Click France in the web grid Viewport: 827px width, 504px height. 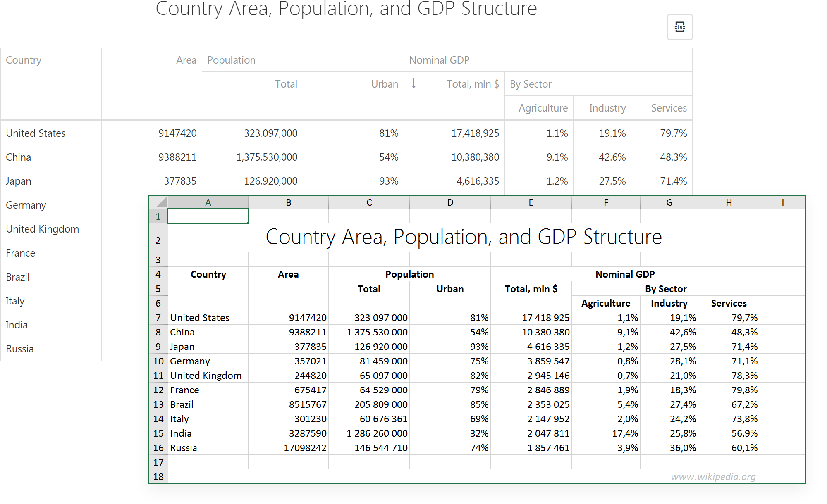point(20,253)
